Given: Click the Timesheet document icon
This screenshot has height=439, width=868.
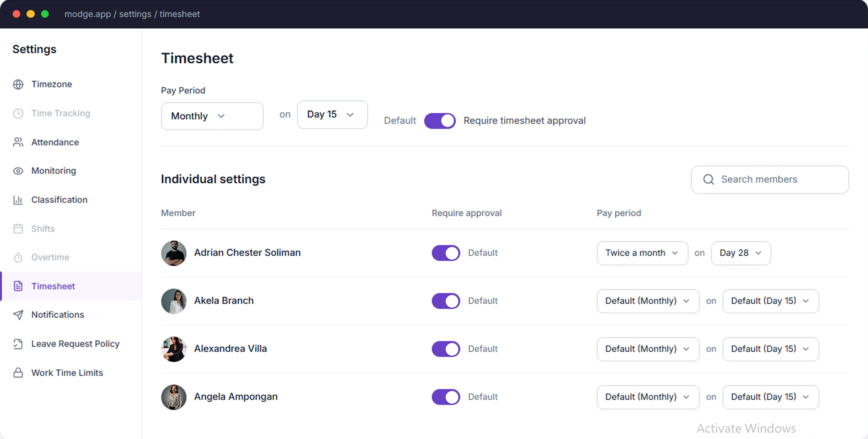Looking at the screenshot, I should click(18, 286).
